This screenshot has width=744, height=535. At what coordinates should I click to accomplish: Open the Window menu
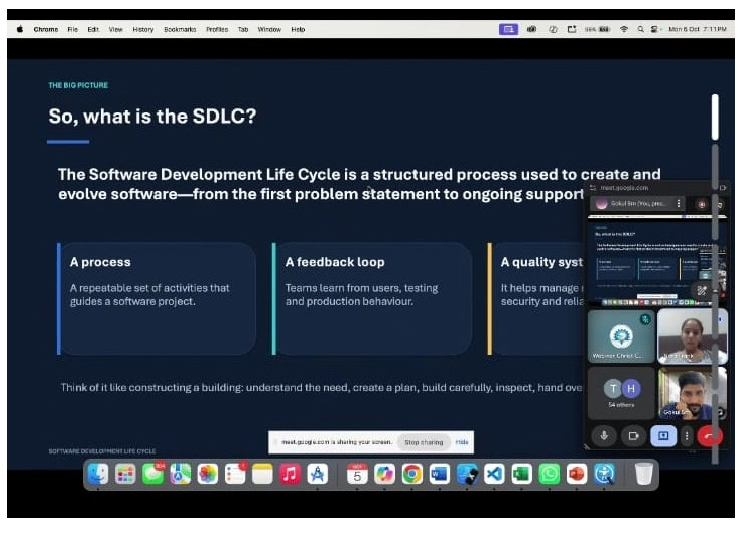269,29
